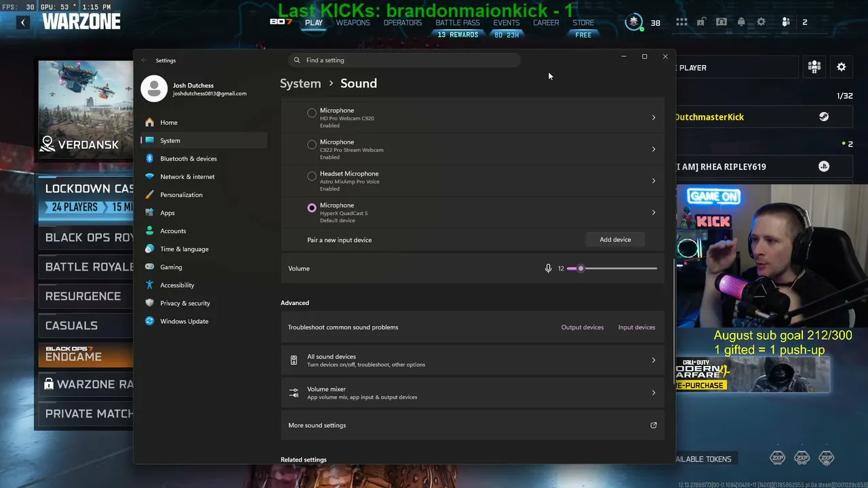This screenshot has width=868, height=488.
Task: Click the System breadcrumb in the Sound header
Action: click(300, 83)
